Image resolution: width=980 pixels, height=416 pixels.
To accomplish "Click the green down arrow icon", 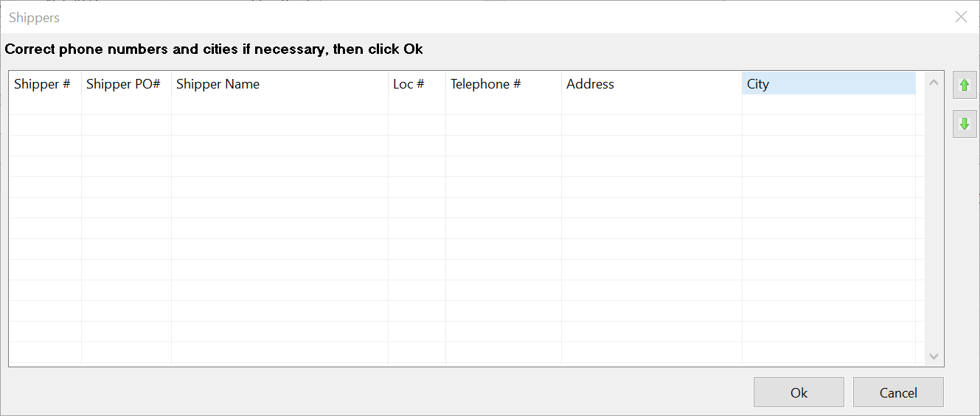I will [964, 124].
